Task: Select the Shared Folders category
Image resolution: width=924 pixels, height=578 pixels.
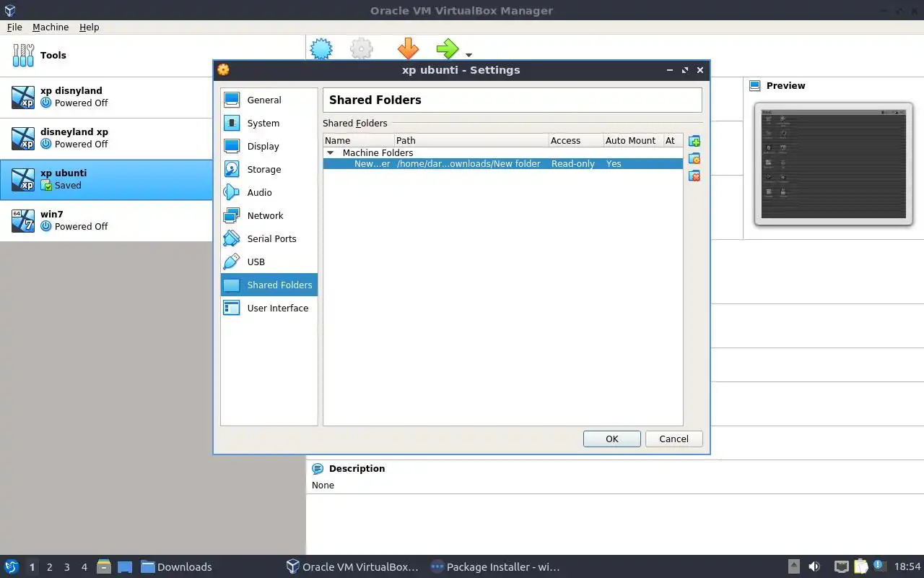Action: point(269,285)
